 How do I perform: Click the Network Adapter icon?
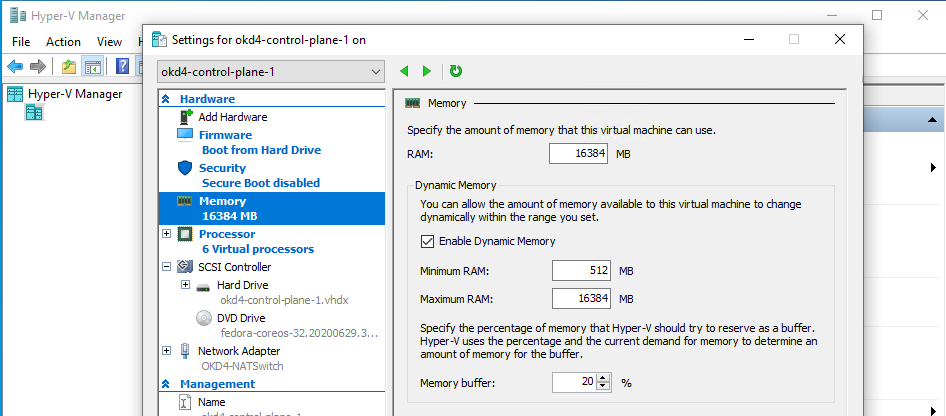185,351
